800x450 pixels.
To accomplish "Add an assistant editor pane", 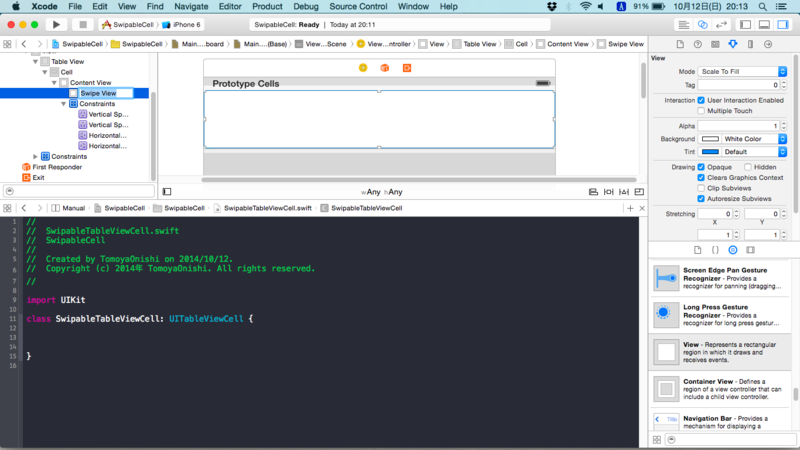I will 631,208.
